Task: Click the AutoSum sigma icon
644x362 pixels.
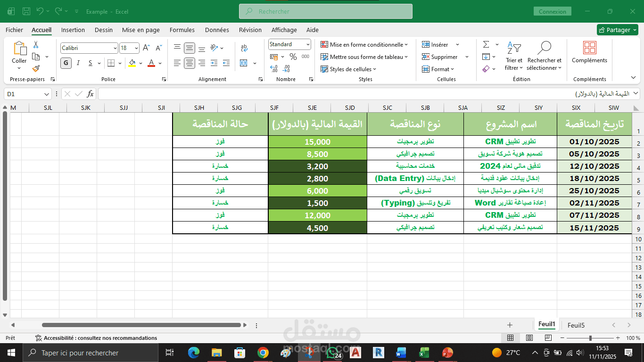Action: point(486,44)
